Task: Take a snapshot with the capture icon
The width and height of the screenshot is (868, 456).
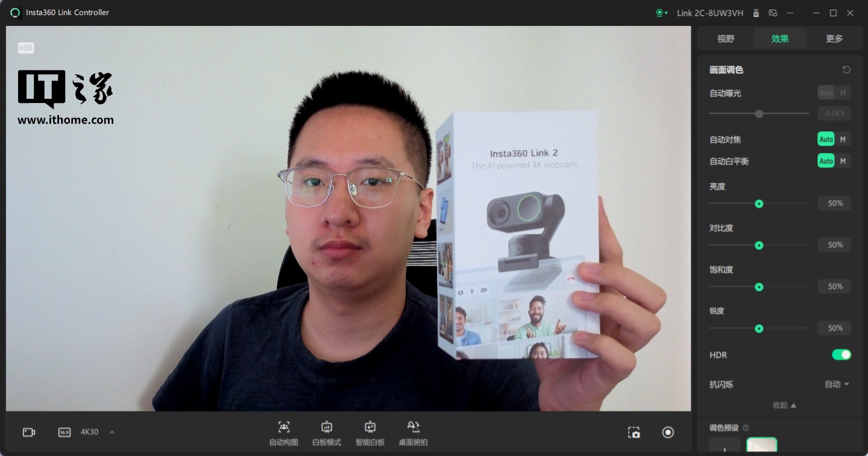Action: 634,432
